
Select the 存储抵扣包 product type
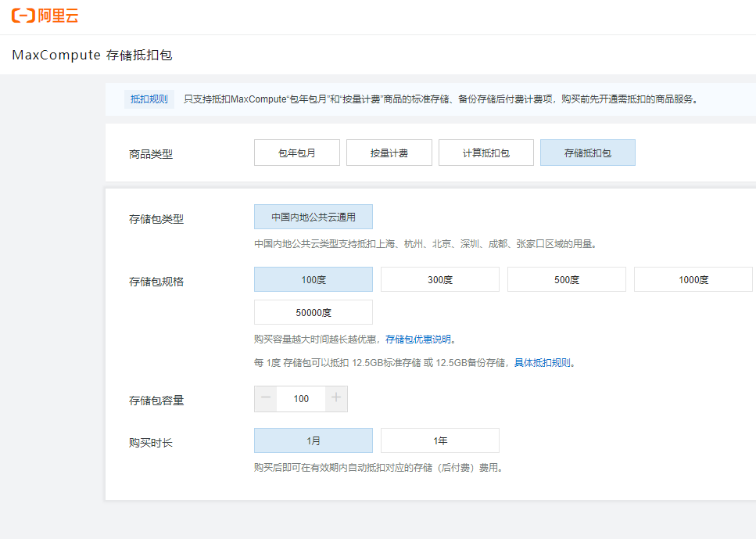pos(588,153)
